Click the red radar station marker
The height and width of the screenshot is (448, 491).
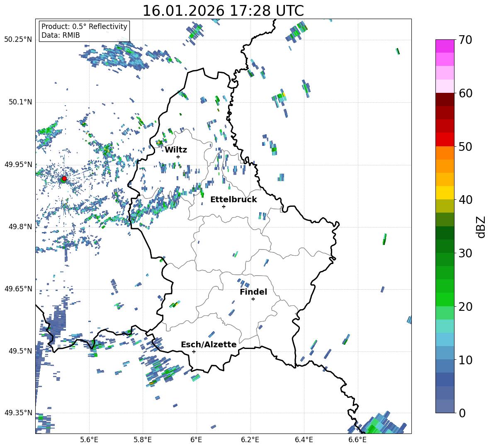64,179
